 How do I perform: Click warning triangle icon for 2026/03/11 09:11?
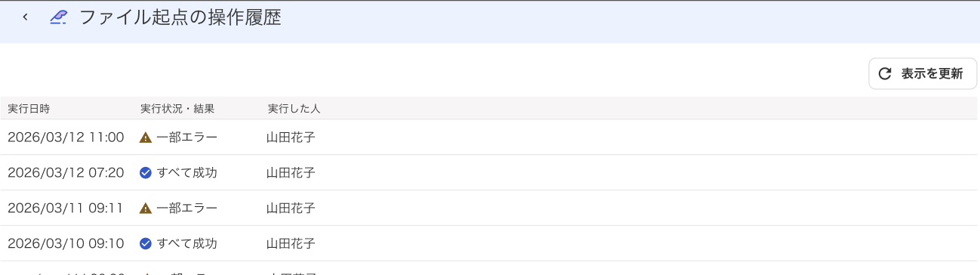click(x=146, y=208)
